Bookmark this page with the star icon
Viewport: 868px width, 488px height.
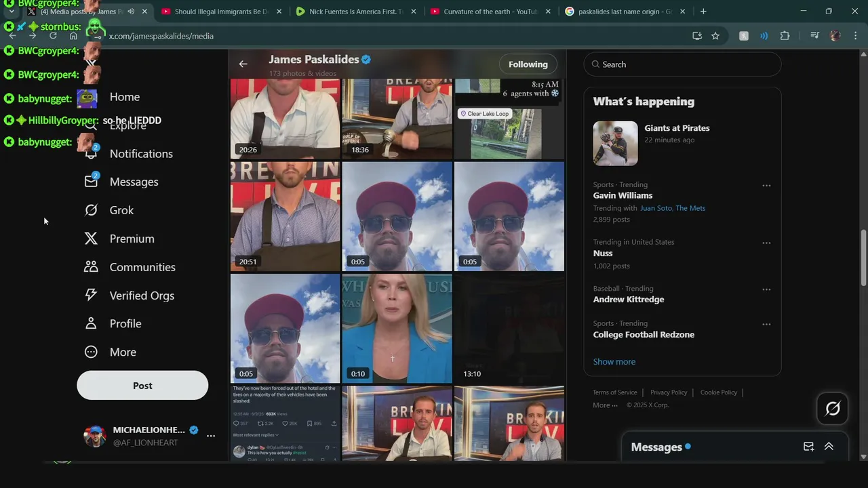pos(715,36)
